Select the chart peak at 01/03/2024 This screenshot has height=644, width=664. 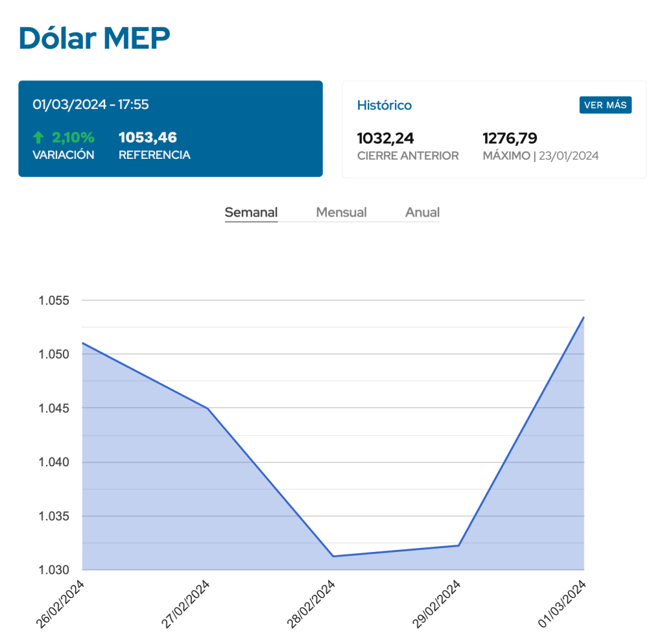click(x=584, y=317)
